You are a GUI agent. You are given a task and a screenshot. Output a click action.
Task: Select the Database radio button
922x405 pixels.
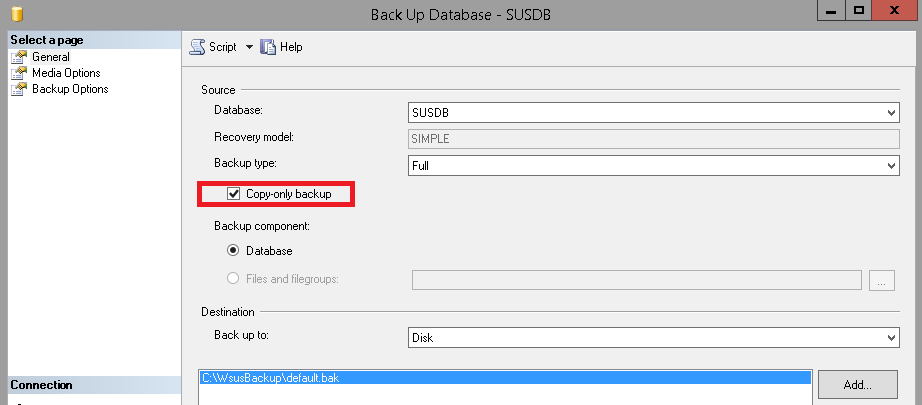(x=233, y=250)
